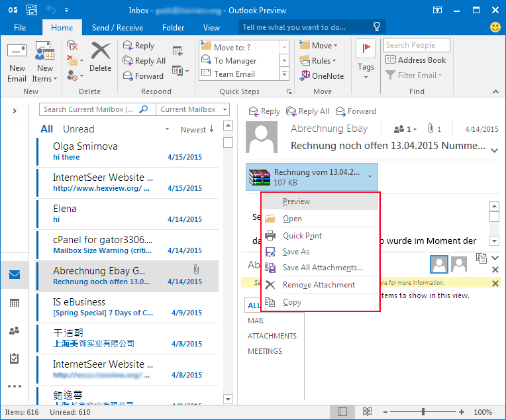Open the attachment dropdown arrow
Screen dimensions: 506x420
coord(370,177)
